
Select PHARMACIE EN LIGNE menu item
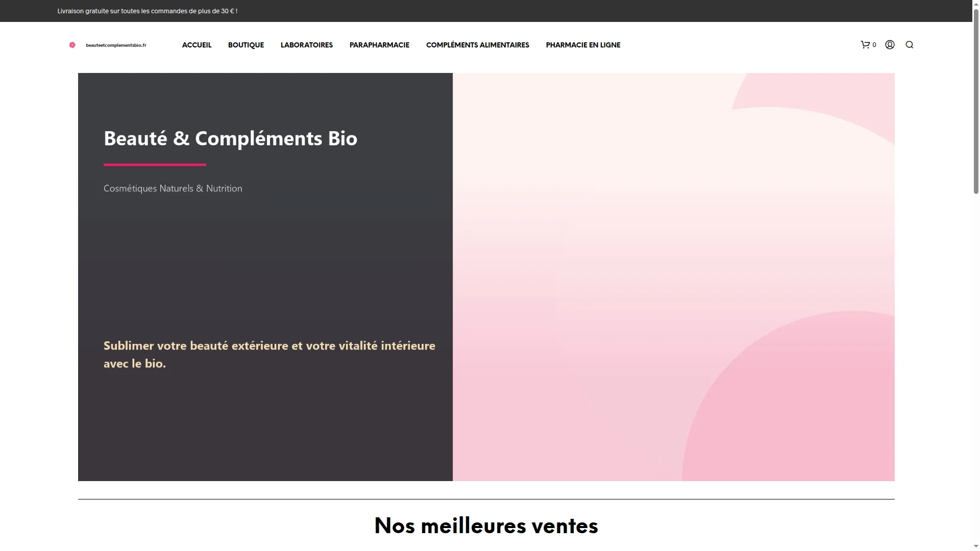[x=583, y=45]
